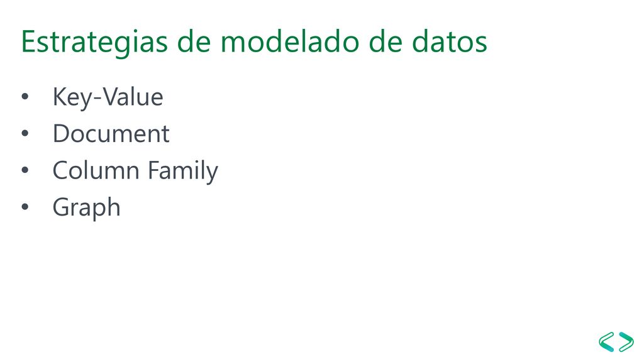This screenshot has height=362, width=644.
Task: Select the bullet dot before Key-Value
Action: click(25, 97)
